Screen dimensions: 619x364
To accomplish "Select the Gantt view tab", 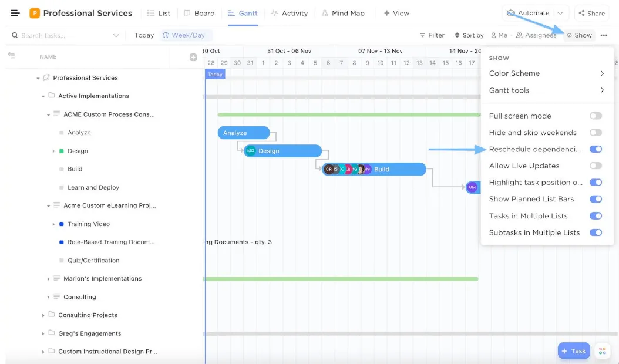I will (x=243, y=13).
